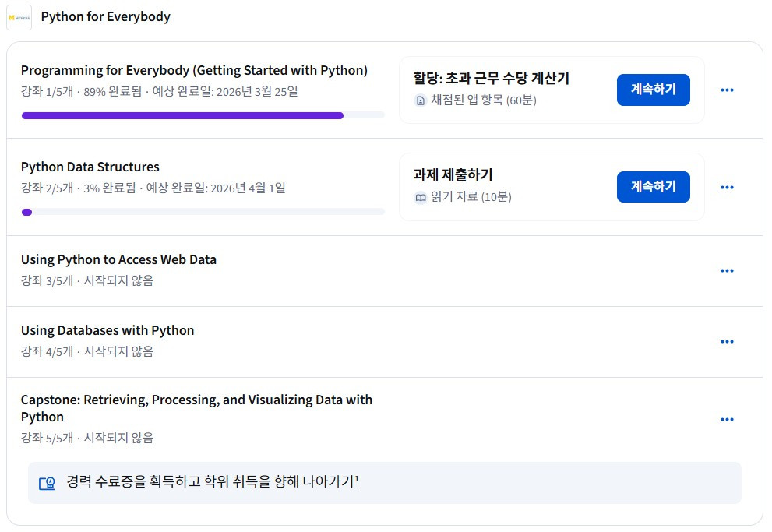
Task: Open the Python for Everybody specialization title
Action: coord(105,16)
